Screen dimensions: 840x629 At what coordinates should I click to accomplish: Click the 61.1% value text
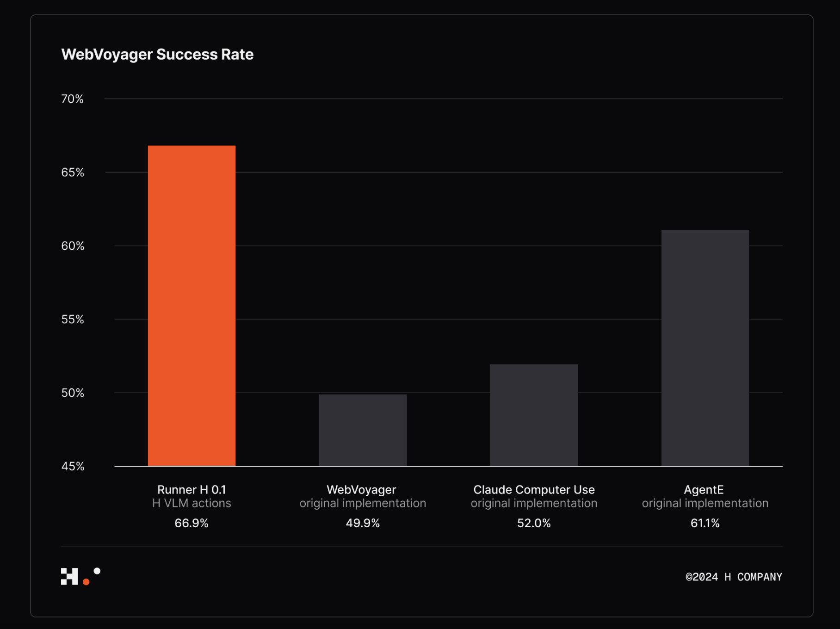(x=705, y=523)
